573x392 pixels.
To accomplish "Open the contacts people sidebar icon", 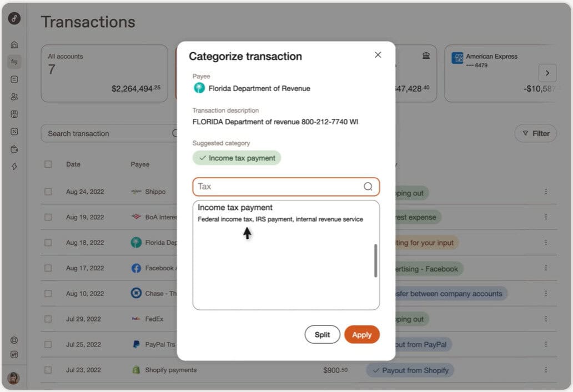I will point(14,97).
